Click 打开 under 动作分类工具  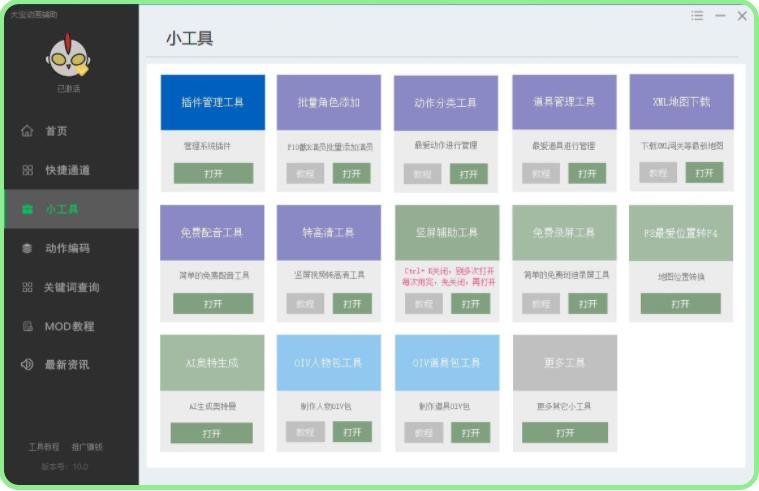click(x=469, y=174)
